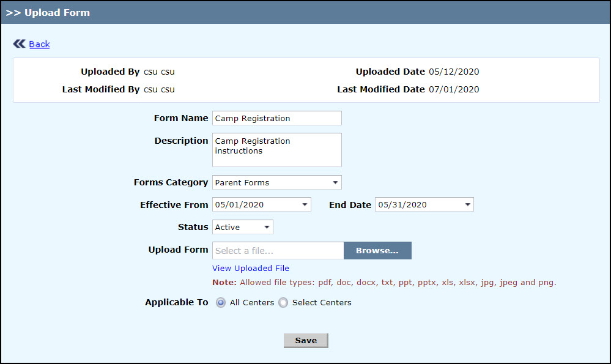
Task: Save the upload form
Action: coord(306,341)
